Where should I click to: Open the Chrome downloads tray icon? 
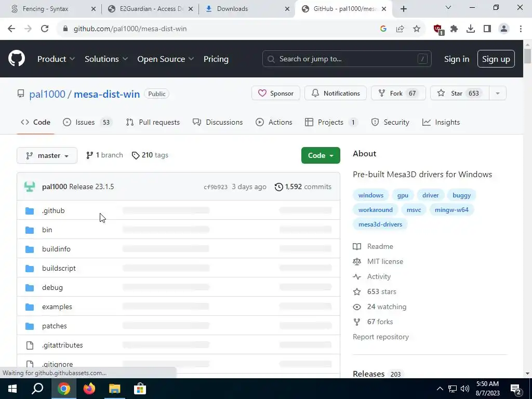click(471, 29)
